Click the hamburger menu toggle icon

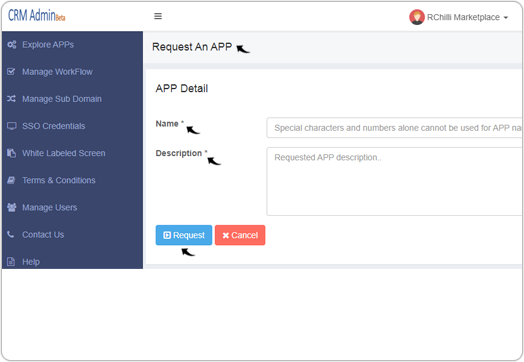point(158,16)
